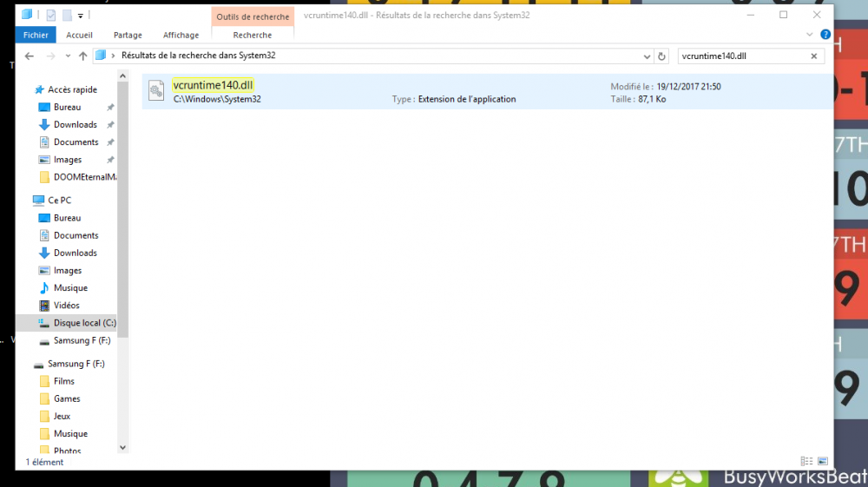This screenshot has height=487, width=868.
Task: Refresh the search results
Action: tap(661, 56)
